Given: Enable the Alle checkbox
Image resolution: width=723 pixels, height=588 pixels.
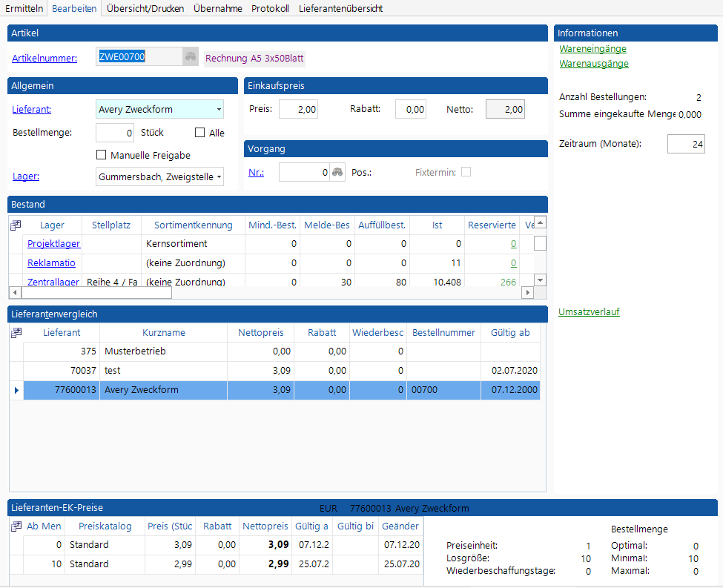Looking at the screenshot, I should (199, 133).
